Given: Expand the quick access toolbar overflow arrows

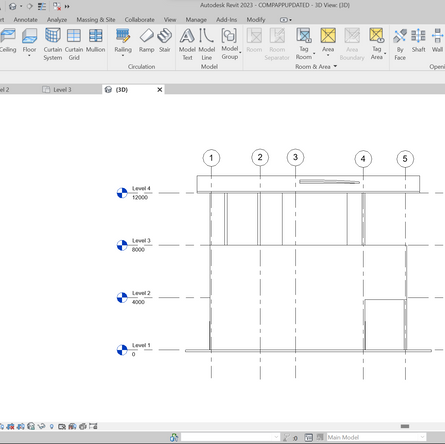Looking at the screenshot, I should [x=67, y=6].
